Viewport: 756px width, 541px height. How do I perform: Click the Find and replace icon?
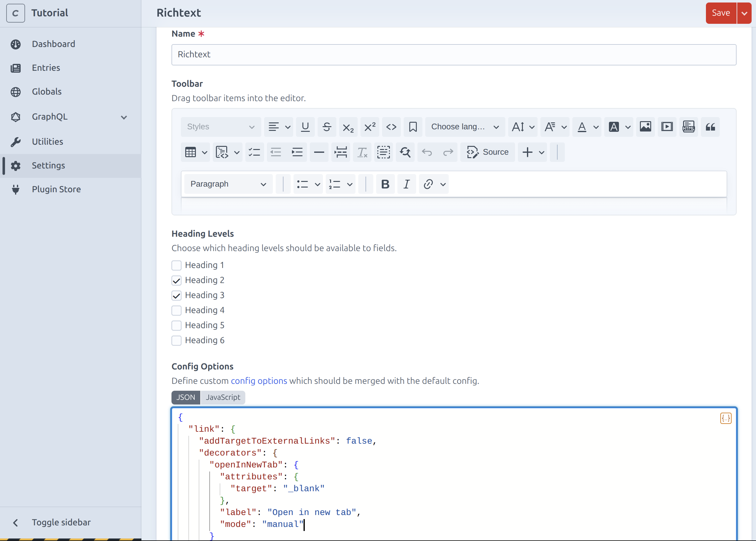[x=405, y=152]
